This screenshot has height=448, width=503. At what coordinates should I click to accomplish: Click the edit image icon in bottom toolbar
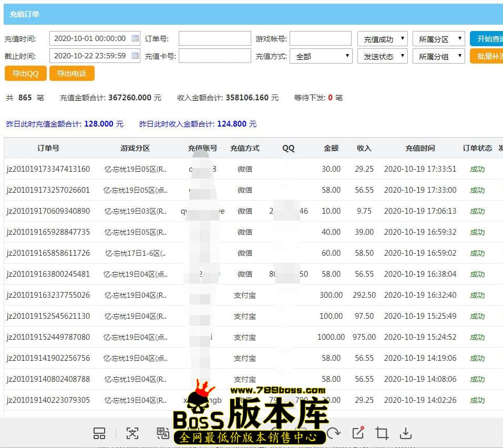(358, 433)
